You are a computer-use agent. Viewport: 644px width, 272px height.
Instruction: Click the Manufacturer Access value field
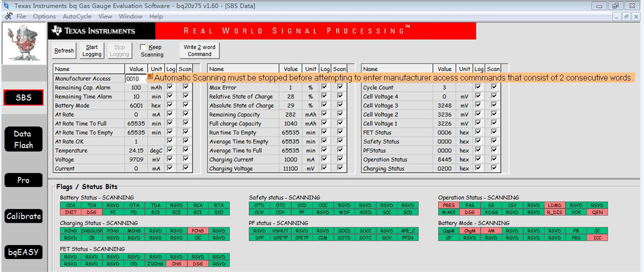click(x=136, y=79)
